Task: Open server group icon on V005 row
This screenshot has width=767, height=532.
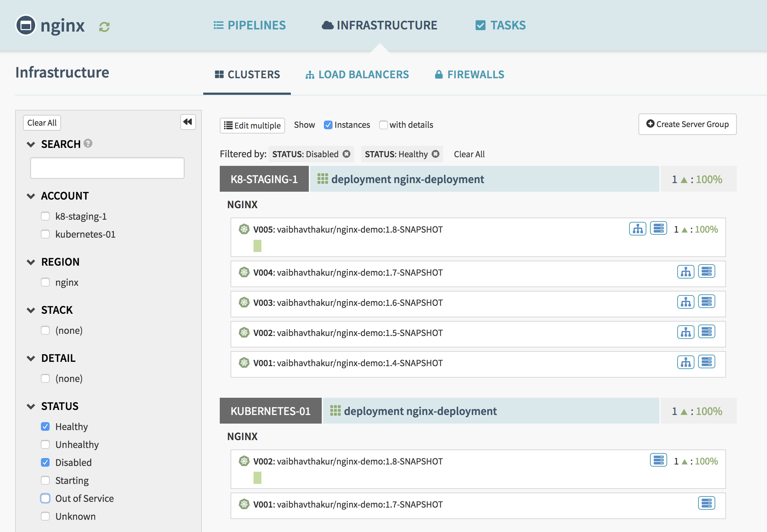Action: tap(659, 229)
